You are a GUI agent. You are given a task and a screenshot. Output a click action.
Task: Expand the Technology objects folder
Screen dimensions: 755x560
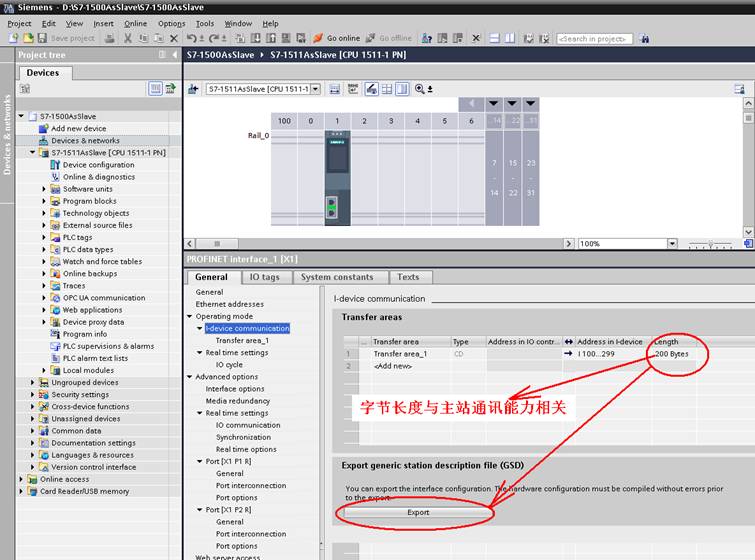tap(44, 213)
